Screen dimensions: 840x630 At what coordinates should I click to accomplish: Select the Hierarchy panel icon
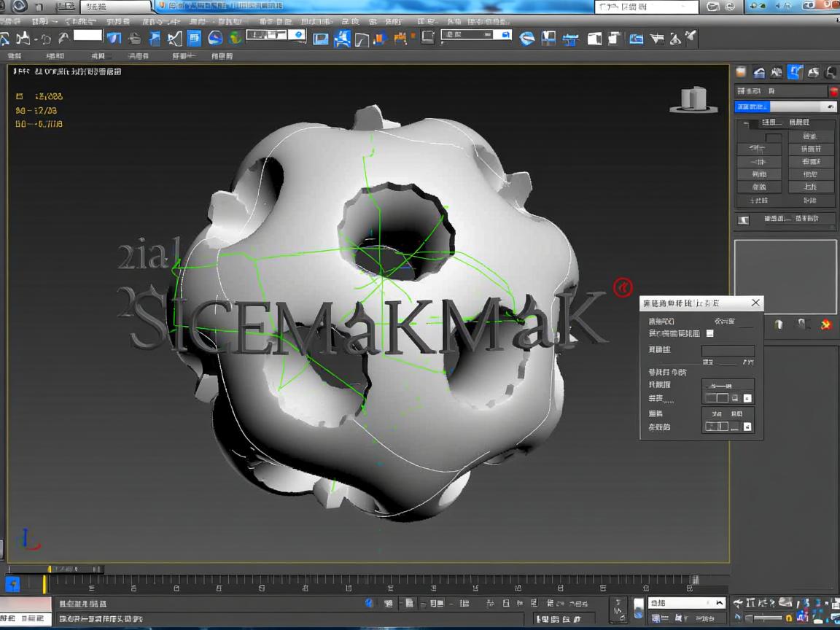click(774, 71)
